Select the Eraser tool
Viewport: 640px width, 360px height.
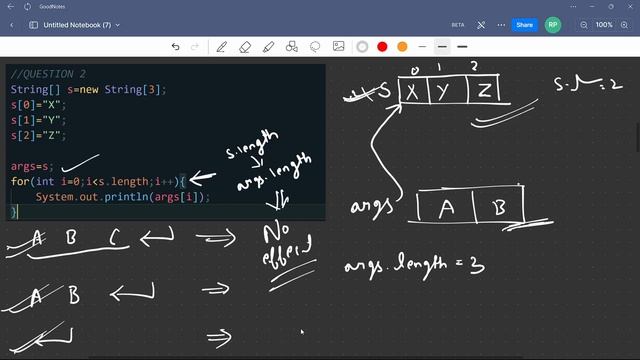coord(245,47)
